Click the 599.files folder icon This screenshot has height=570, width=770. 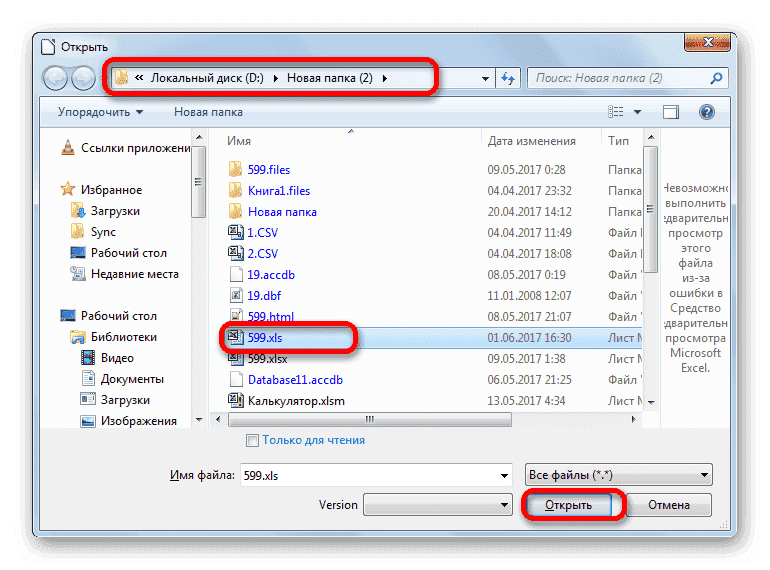pyautogui.click(x=235, y=169)
